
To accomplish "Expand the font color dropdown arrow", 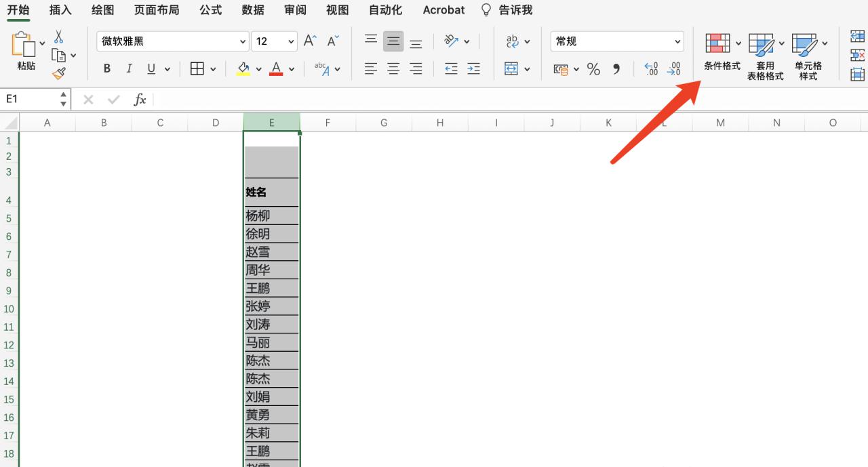I will [x=292, y=69].
